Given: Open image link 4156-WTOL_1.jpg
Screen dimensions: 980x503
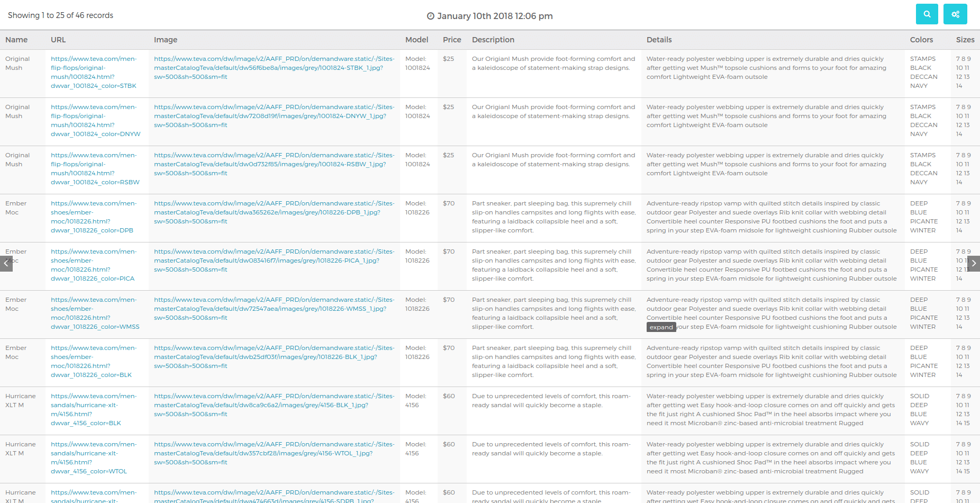Looking at the screenshot, I should pyautogui.click(x=274, y=453).
